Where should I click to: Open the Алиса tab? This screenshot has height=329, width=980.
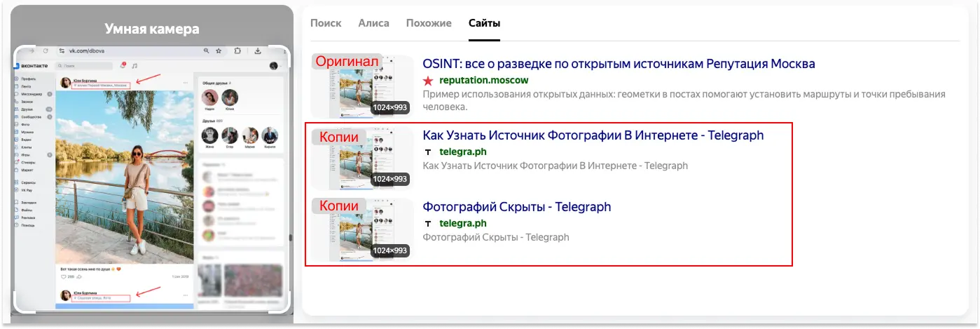click(373, 23)
